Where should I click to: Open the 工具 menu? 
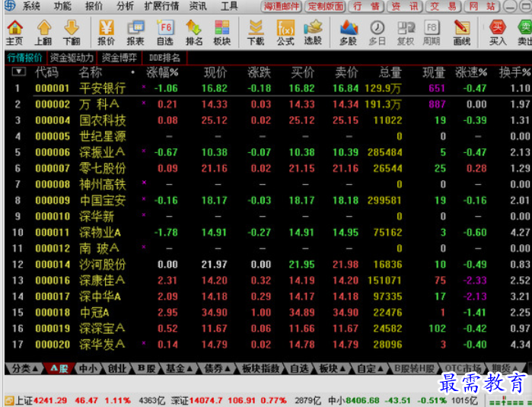pyautogui.click(x=229, y=6)
